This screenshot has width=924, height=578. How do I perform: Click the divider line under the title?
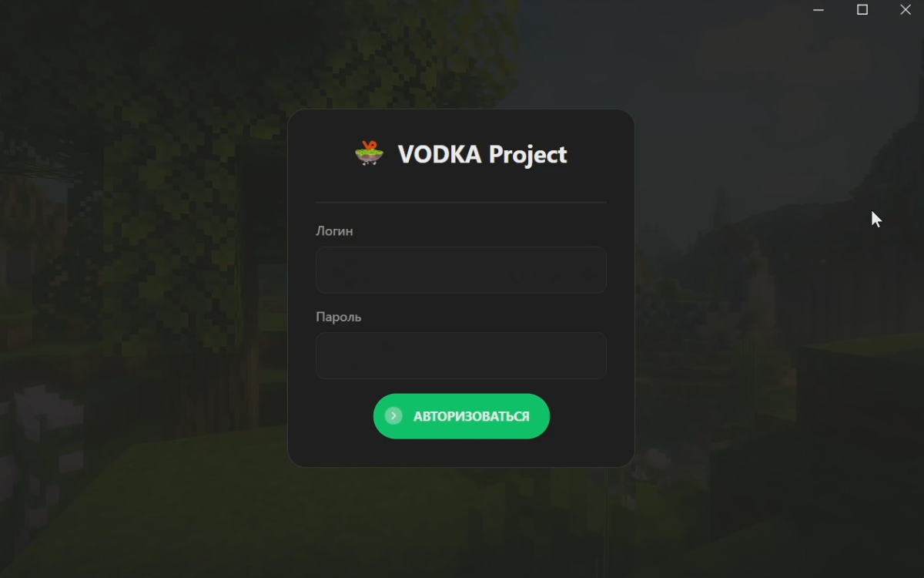coord(461,202)
